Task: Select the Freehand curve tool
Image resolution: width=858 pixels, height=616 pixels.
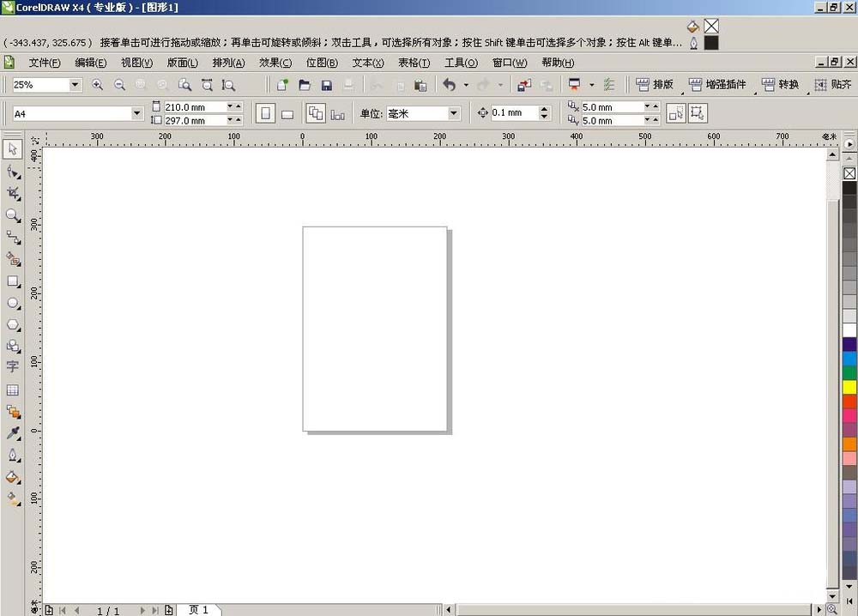Action: 13,238
